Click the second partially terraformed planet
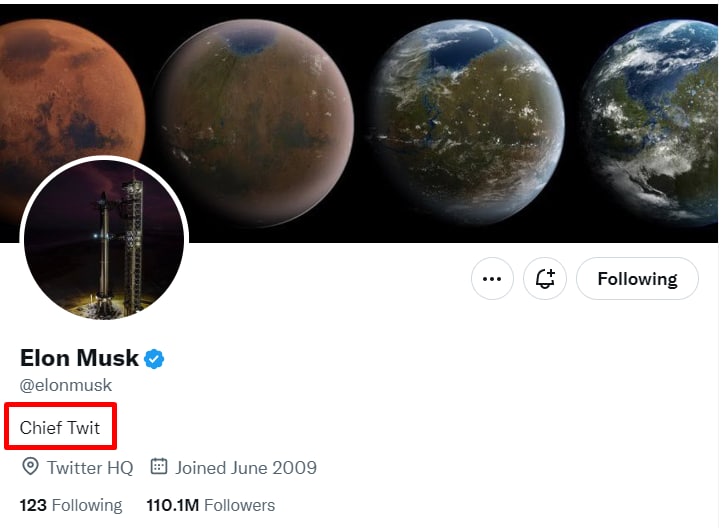 pos(254,123)
